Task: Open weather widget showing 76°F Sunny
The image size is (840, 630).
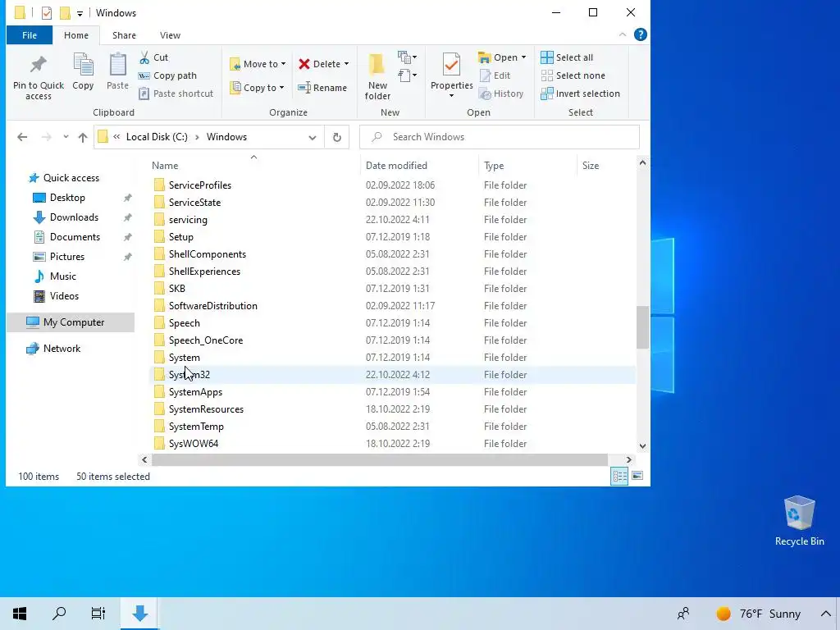Action: 758,614
